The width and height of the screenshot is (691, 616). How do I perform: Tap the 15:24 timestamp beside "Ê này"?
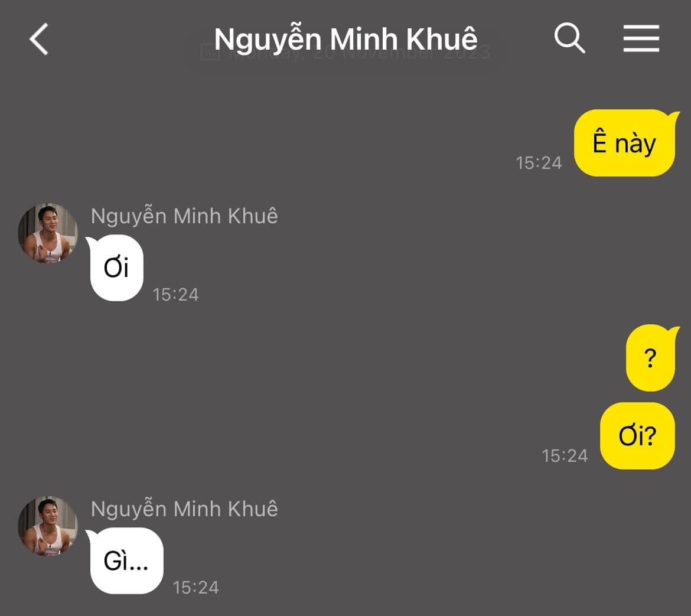[x=539, y=163]
